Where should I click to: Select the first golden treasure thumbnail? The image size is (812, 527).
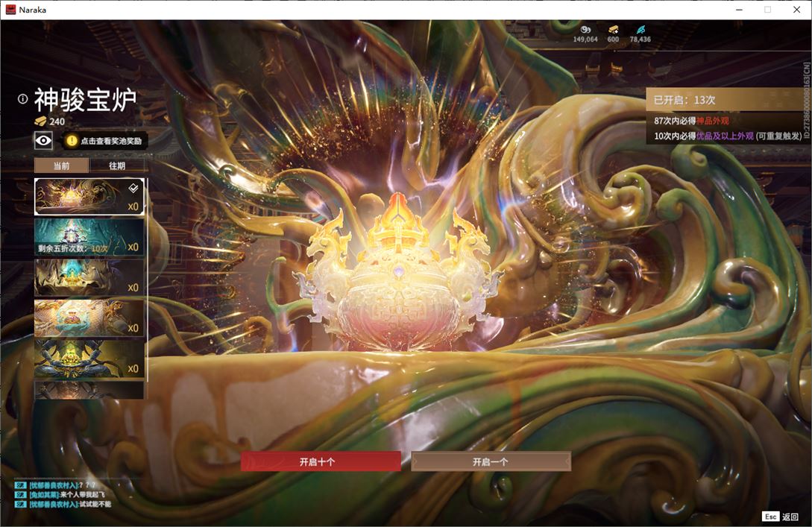point(89,197)
